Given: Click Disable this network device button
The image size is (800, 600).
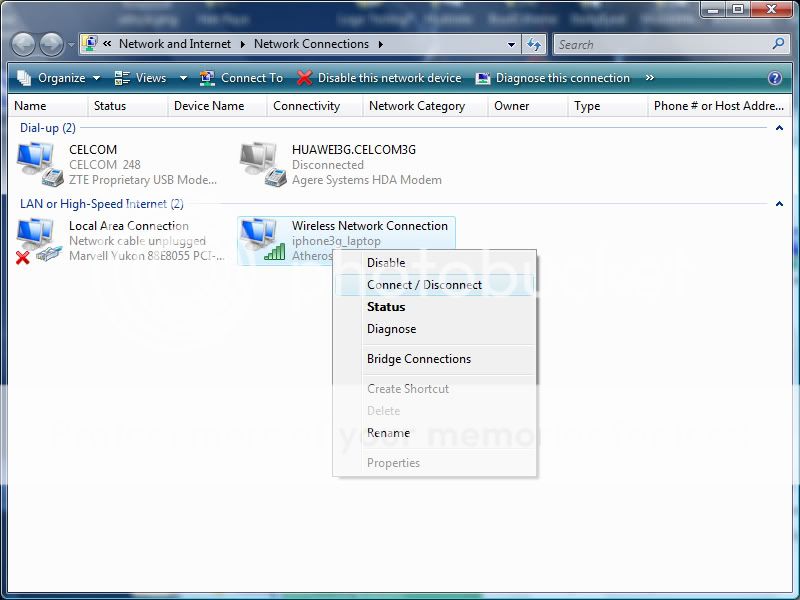Looking at the screenshot, I should pos(379,78).
